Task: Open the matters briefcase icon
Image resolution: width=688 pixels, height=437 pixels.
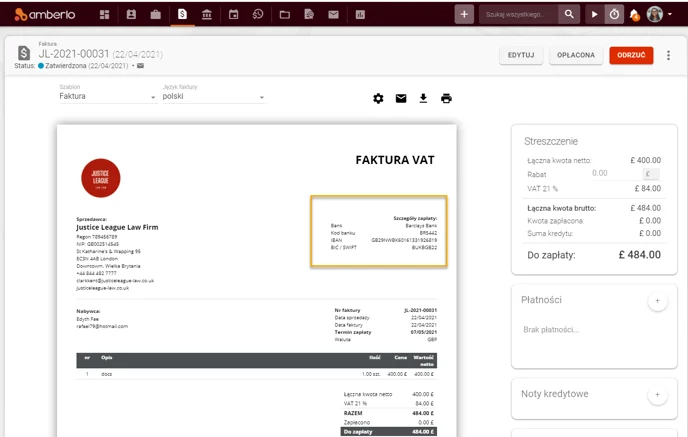Action: [x=155, y=14]
